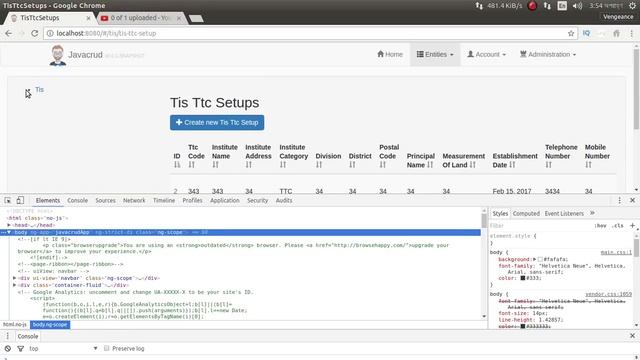640x360 pixels.
Task: Open the system volume indicator
Action: (x=577, y=6)
